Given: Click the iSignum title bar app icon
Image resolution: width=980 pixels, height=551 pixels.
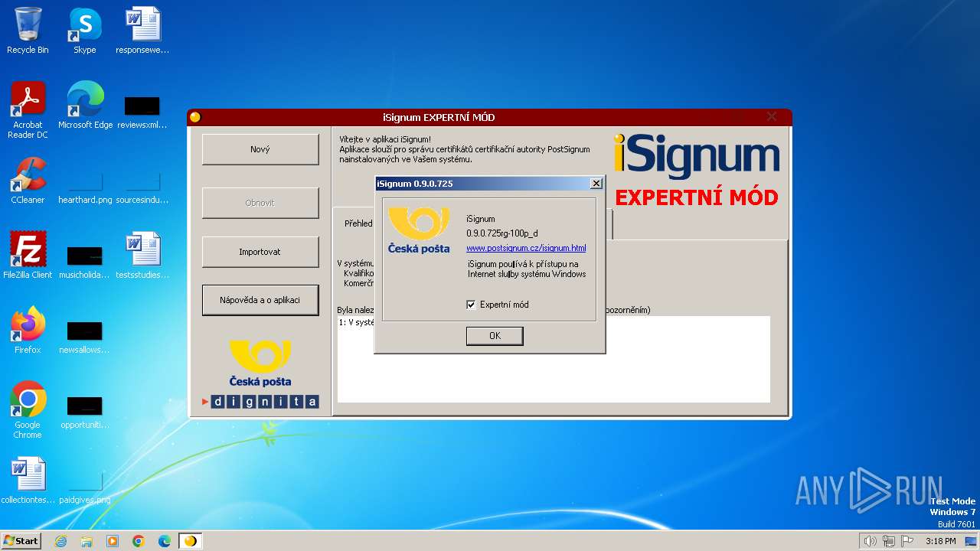Looking at the screenshot, I should pyautogui.click(x=195, y=117).
